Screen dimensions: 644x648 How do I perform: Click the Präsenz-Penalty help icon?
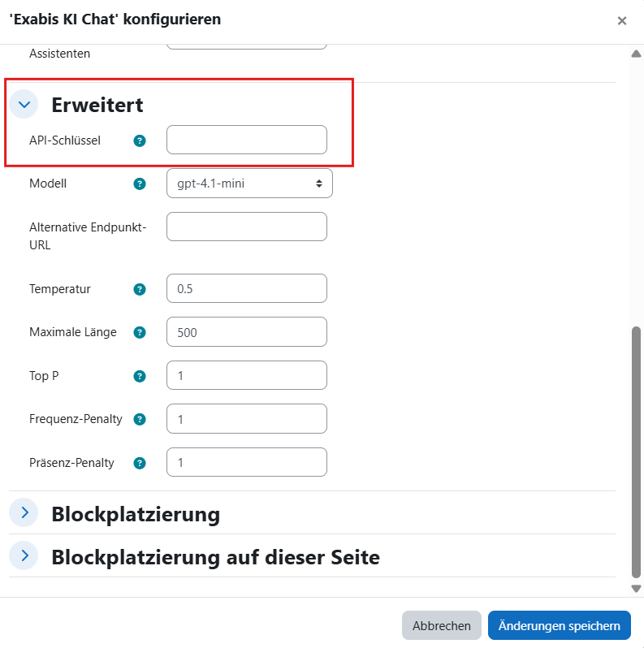coord(140,463)
